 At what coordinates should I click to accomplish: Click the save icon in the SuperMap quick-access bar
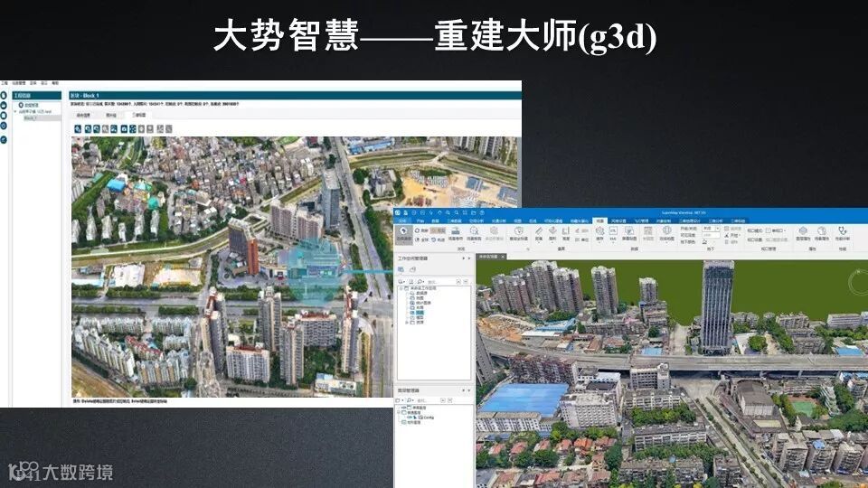[405, 213]
